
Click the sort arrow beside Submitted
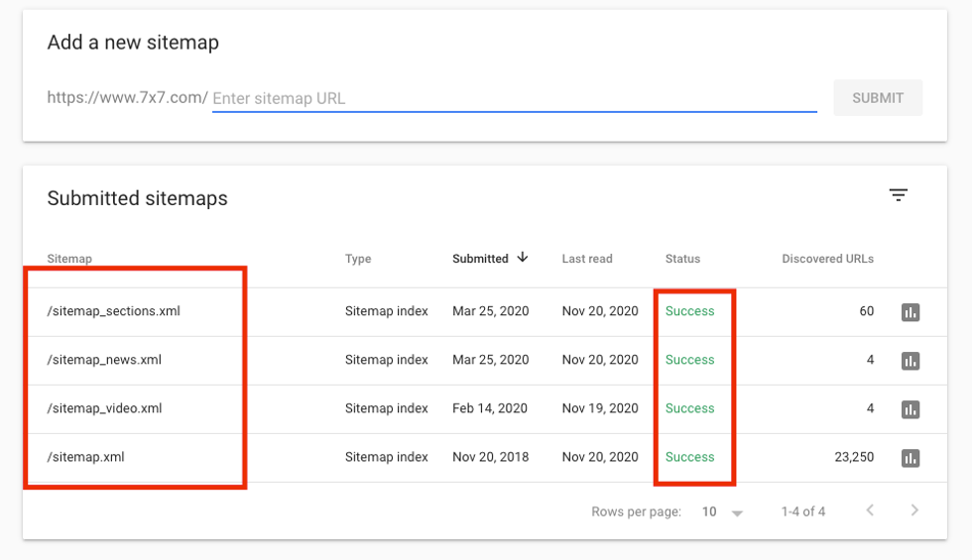pyautogui.click(x=523, y=258)
